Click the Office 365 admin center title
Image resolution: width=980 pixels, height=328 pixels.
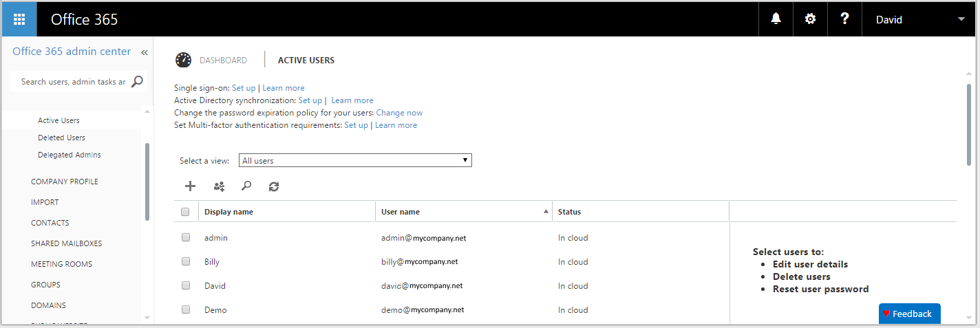click(x=72, y=52)
